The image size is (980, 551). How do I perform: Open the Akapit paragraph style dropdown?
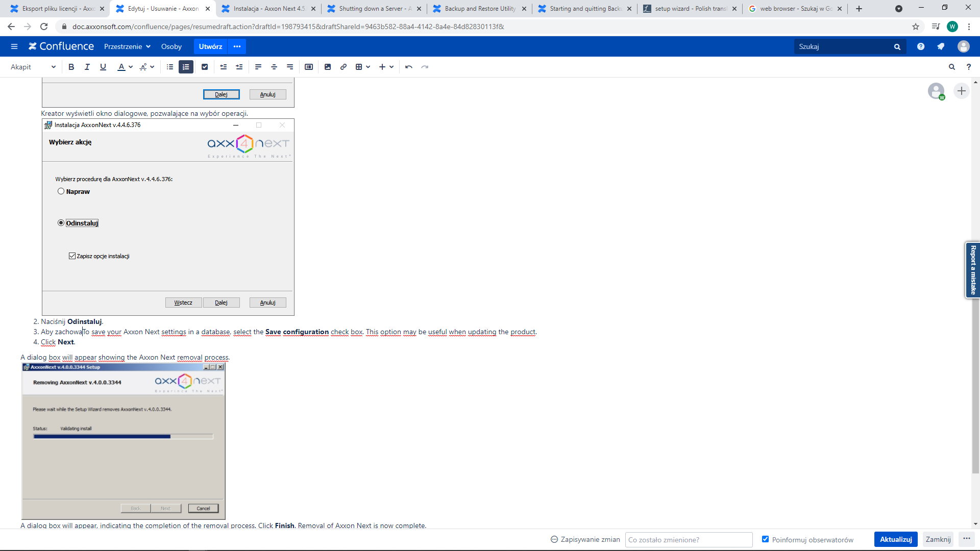33,67
